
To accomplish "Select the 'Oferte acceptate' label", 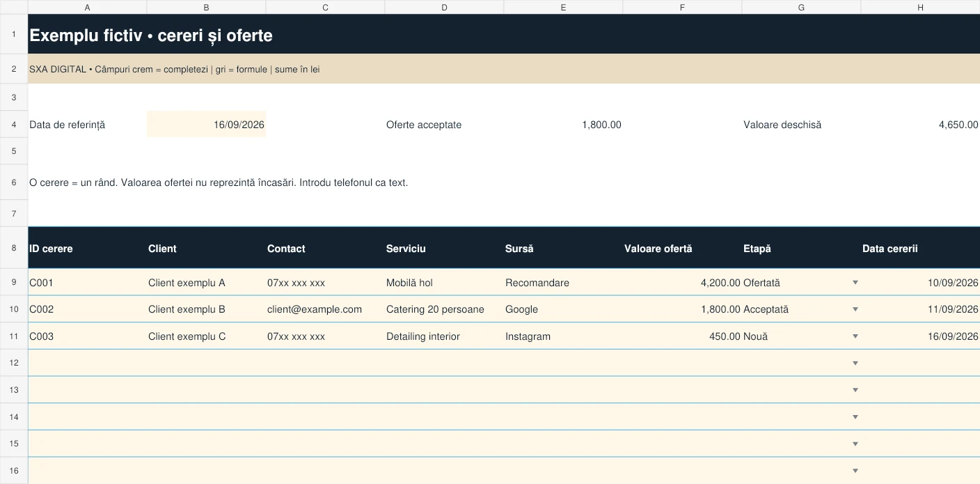I will 424,125.
